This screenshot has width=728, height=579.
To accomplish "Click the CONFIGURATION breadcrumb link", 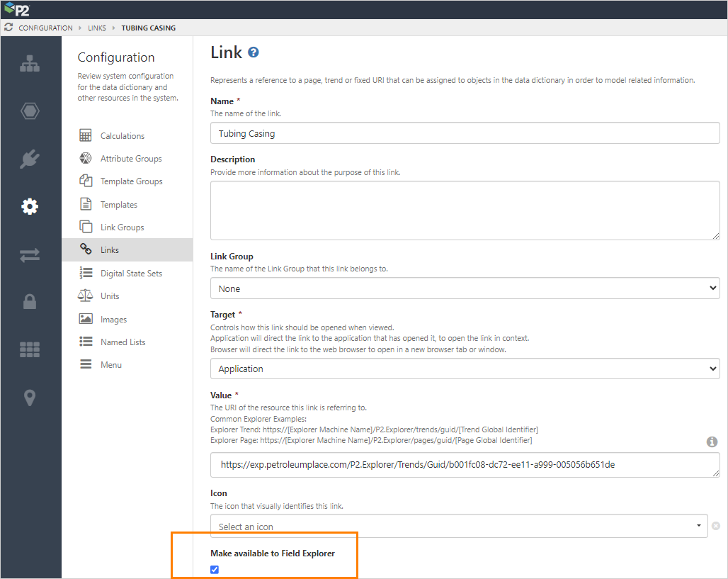I will [x=45, y=28].
